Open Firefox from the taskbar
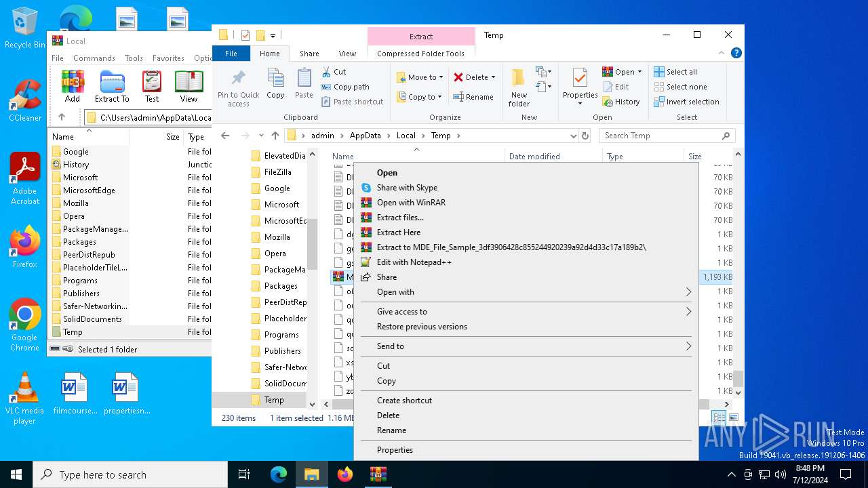This screenshot has height=488, width=868. pyautogui.click(x=345, y=474)
